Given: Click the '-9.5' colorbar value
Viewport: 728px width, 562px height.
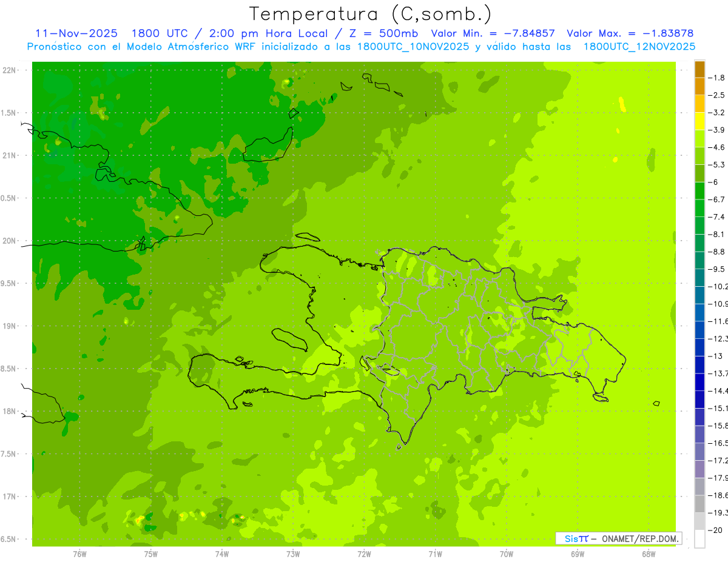Looking at the screenshot, I should (x=716, y=269).
